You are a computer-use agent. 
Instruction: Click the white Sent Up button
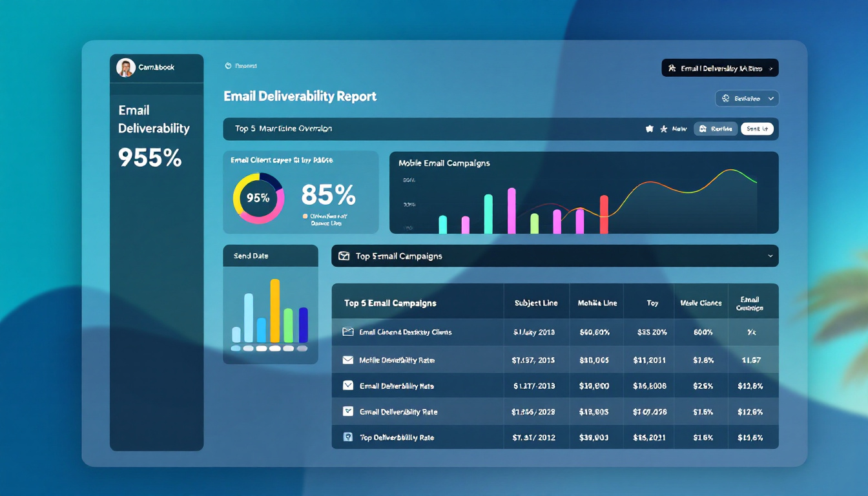pyautogui.click(x=758, y=129)
